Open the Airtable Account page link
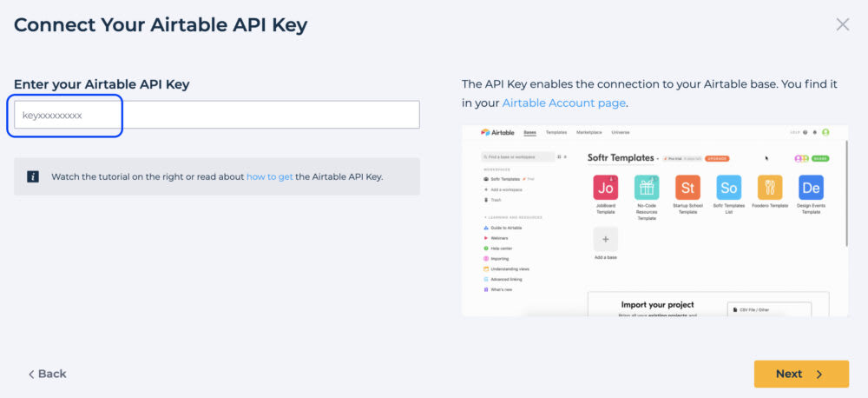The image size is (868, 398). point(564,103)
